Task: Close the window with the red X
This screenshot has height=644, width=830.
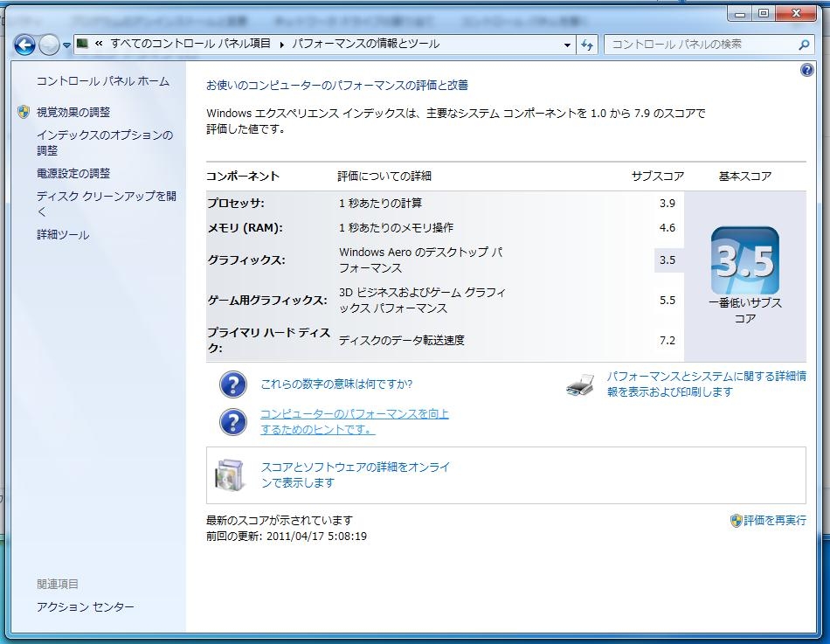Action: 795,14
